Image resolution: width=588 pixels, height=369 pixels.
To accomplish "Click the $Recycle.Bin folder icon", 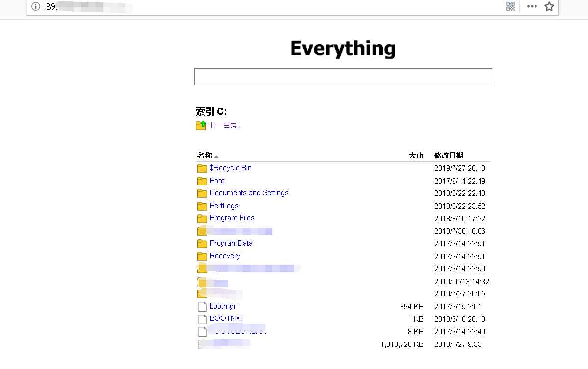I will [202, 168].
